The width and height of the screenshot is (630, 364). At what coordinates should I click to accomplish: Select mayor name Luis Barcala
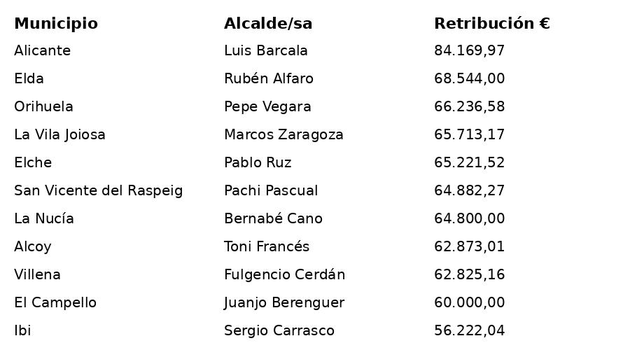point(266,51)
